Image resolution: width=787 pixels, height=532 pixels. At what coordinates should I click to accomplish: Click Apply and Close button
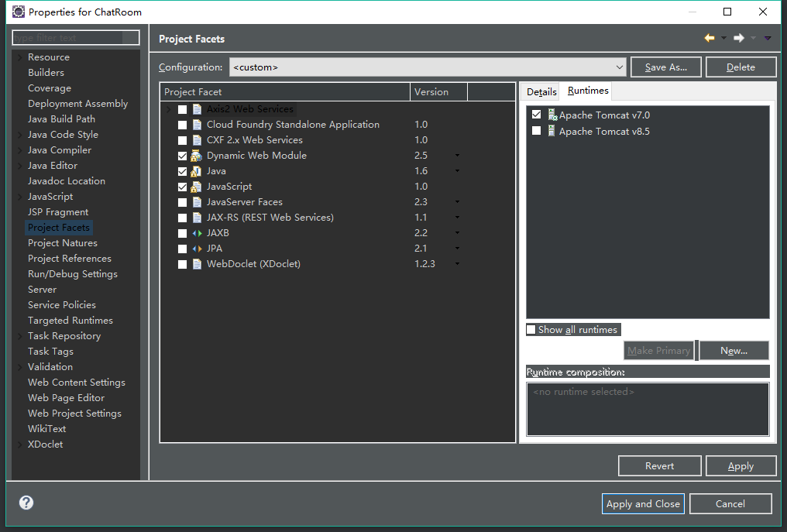click(643, 504)
